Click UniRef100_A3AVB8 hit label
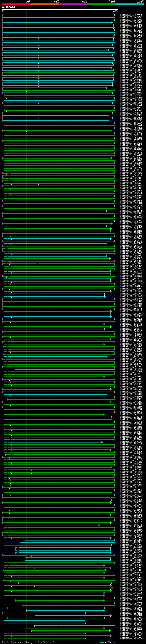Image resolution: width=146 pixels, height=644 pixels. 131,90
